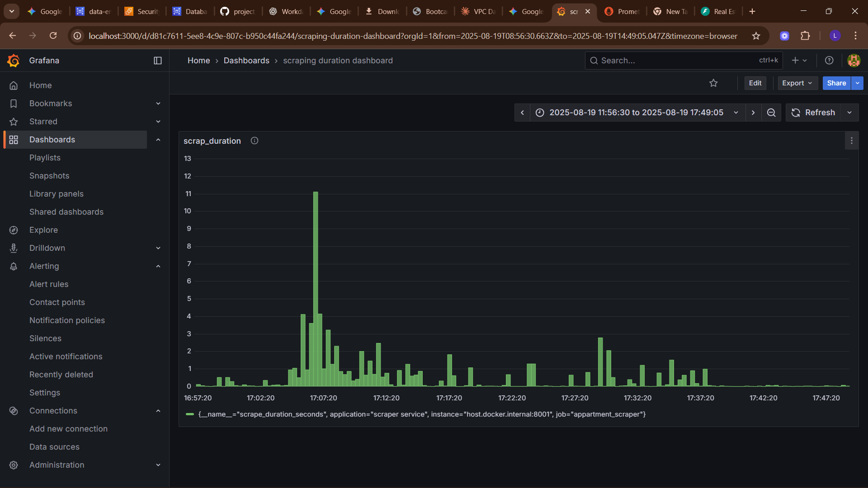
Task: Open the scrap_duration panel menu
Action: pos(852,141)
